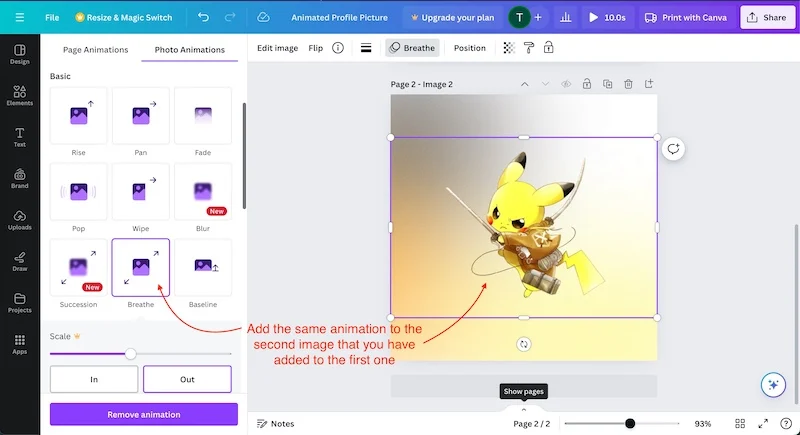Click the Remove animation button
The image size is (800, 435).
pos(144,414)
